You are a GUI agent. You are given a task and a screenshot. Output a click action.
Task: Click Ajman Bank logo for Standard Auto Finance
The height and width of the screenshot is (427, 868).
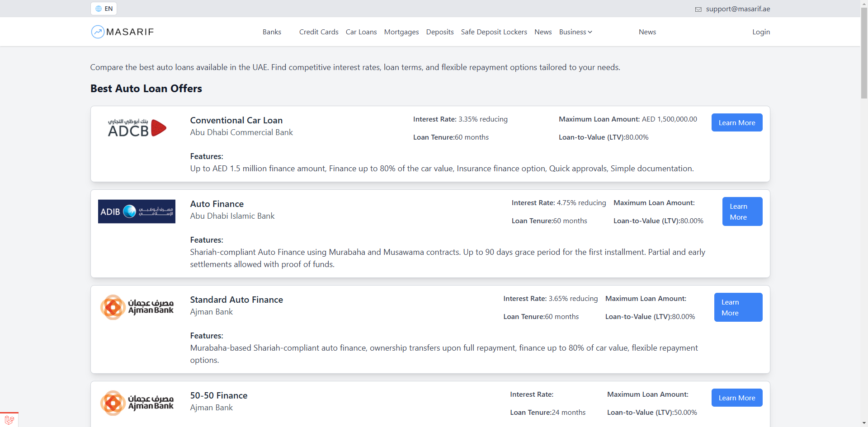point(137,307)
